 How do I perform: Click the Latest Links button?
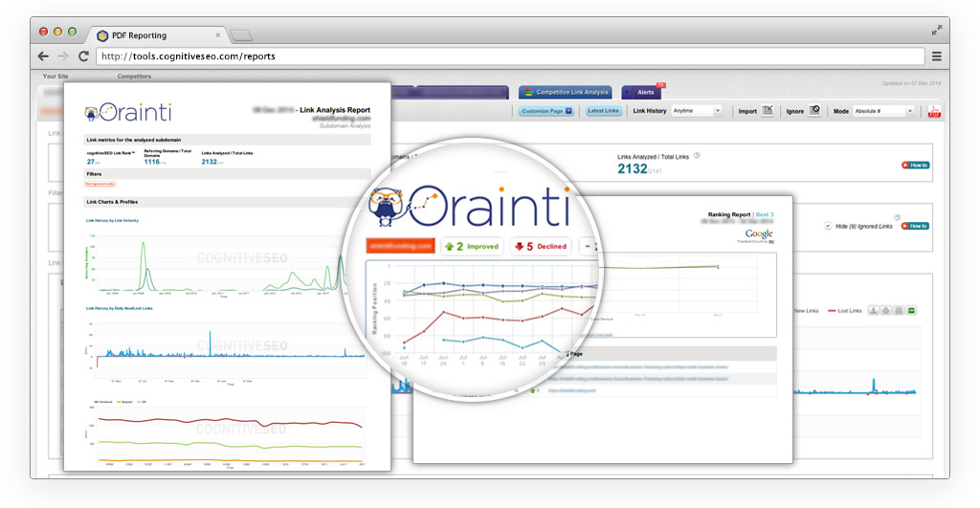click(603, 111)
